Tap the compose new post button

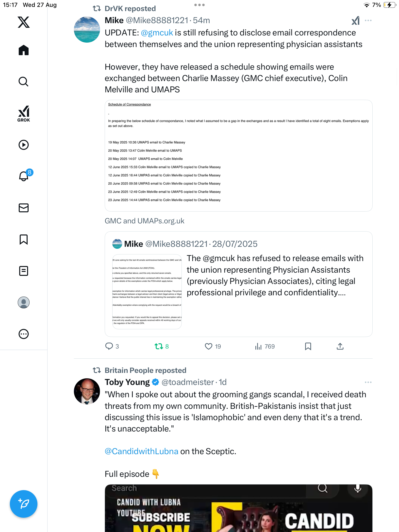coord(24,504)
